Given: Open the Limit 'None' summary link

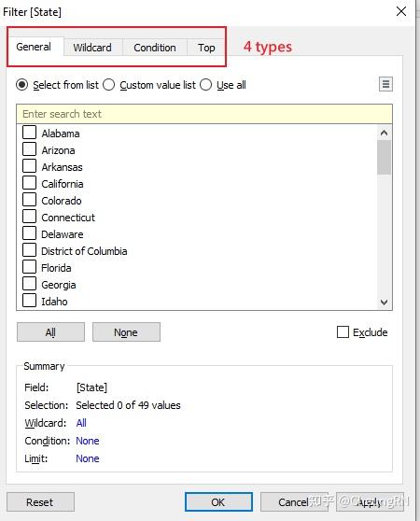Looking at the screenshot, I should click(88, 458).
